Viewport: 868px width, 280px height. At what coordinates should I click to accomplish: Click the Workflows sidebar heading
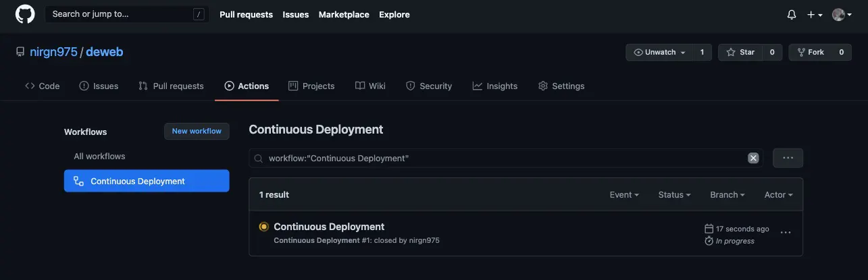click(86, 132)
